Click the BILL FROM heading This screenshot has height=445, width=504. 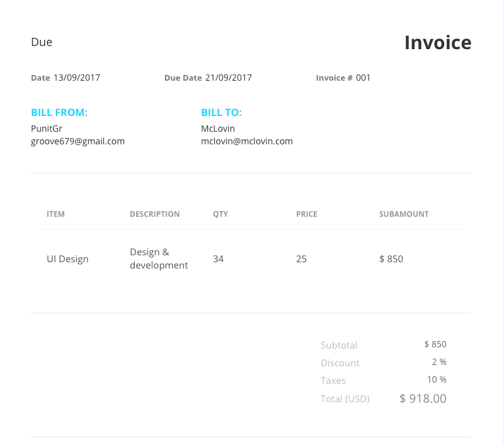click(x=59, y=112)
